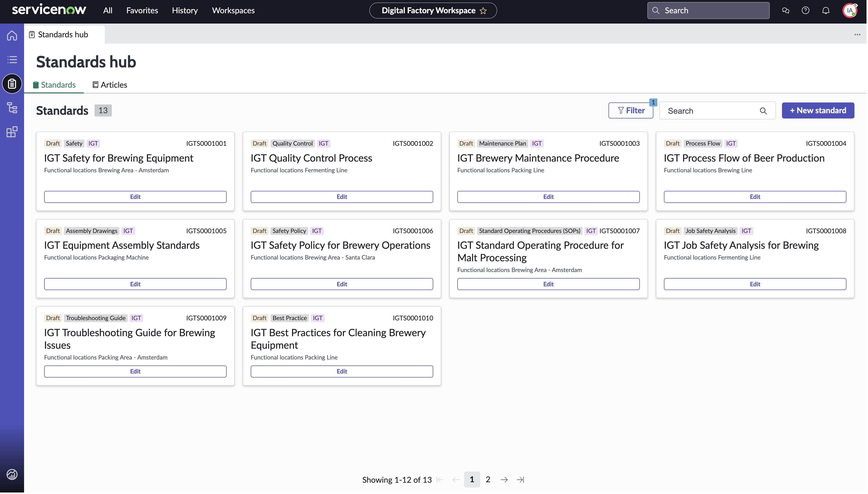
Task: Click "Functional locations Brewing Area - Santa Clara"
Action: click(313, 258)
